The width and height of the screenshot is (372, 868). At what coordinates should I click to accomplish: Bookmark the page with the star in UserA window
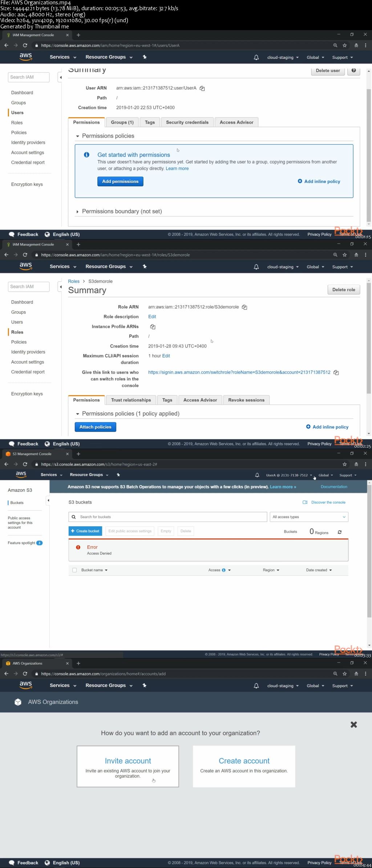point(345,45)
